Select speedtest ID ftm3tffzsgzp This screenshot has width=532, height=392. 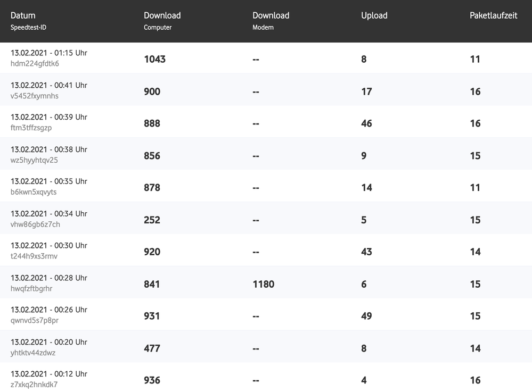(31, 128)
